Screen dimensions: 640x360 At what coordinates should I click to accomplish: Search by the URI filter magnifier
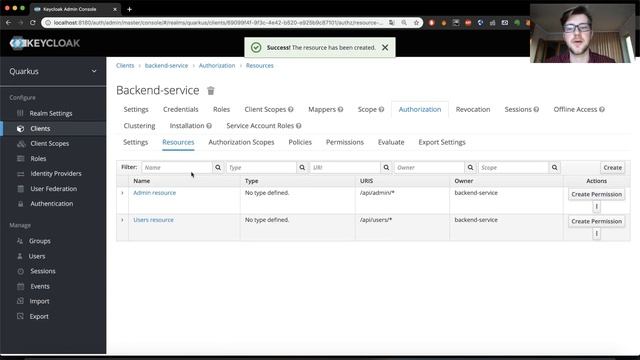click(x=386, y=167)
